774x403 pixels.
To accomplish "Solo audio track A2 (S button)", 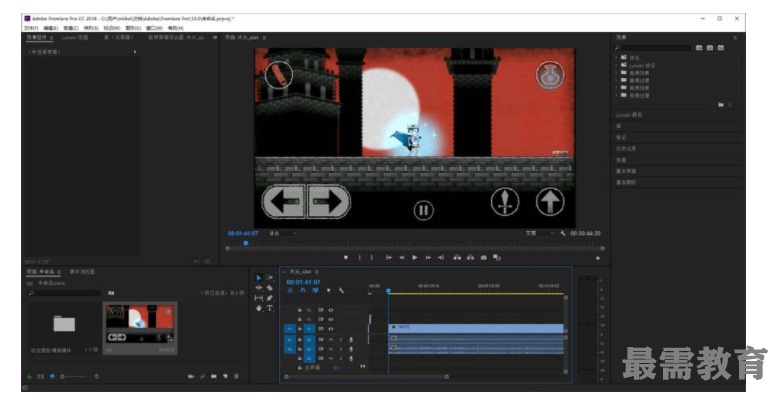I will coord(341,349).
